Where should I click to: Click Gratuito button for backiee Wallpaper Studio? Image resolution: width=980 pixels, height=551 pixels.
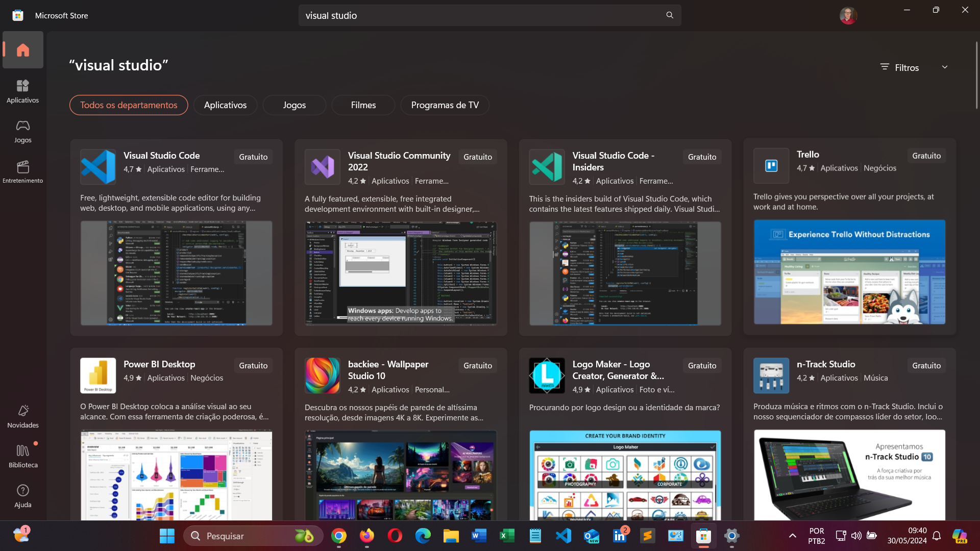[478, 365]
